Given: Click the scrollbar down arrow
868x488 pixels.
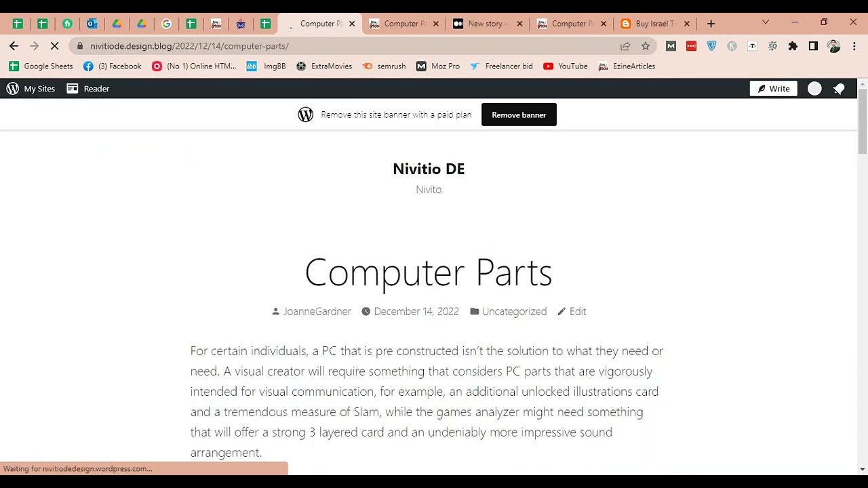Looking at the screenshot, I should point(863,469).
